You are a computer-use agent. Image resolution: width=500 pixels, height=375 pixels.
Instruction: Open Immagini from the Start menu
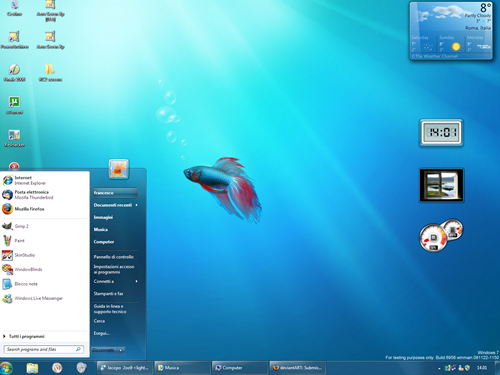click(x=103, y=217)
